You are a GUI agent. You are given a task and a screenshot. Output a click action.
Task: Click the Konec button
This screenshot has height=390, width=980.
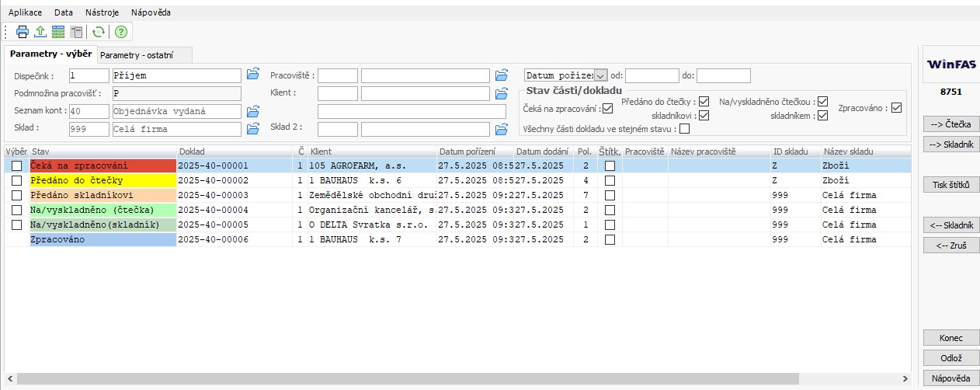click(x=951, y=338)
